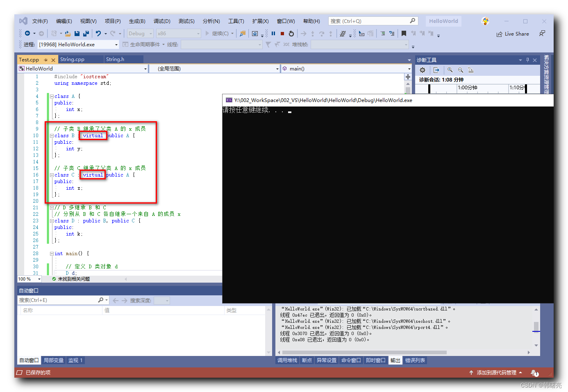
Task: Collapse the class B code block
Action: [52, 136]
